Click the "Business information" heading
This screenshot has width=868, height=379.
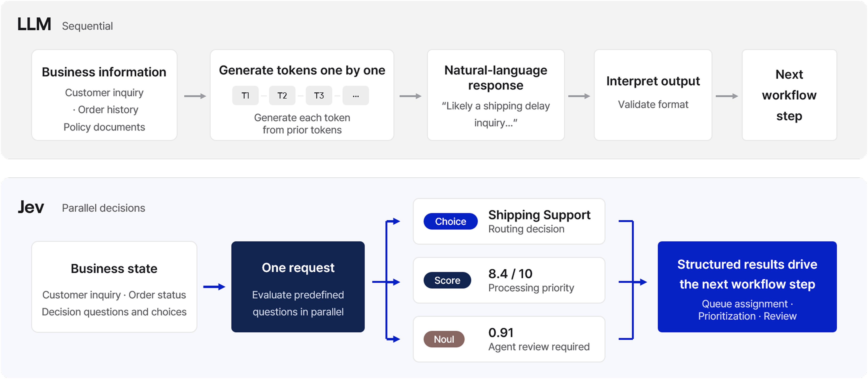point(104,72)
